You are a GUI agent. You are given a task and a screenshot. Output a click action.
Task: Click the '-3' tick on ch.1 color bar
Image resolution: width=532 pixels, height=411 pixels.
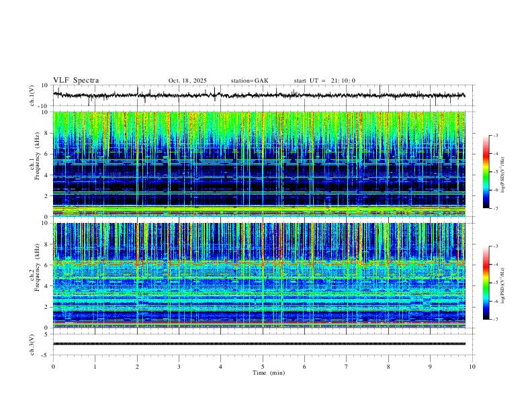pyautogui.click(x=496, y=135)
